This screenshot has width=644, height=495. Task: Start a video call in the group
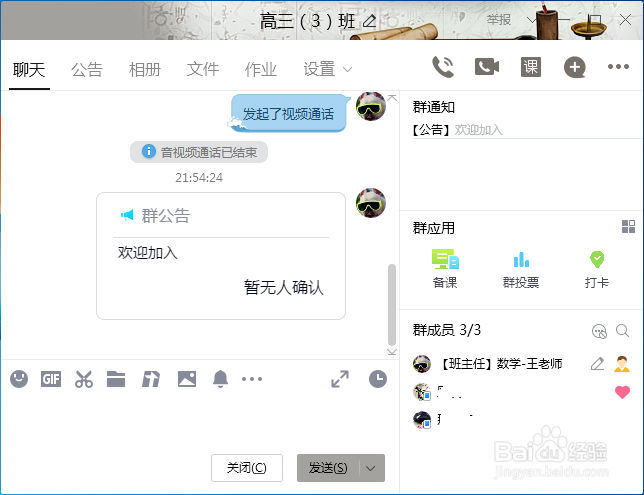(487, 67)
